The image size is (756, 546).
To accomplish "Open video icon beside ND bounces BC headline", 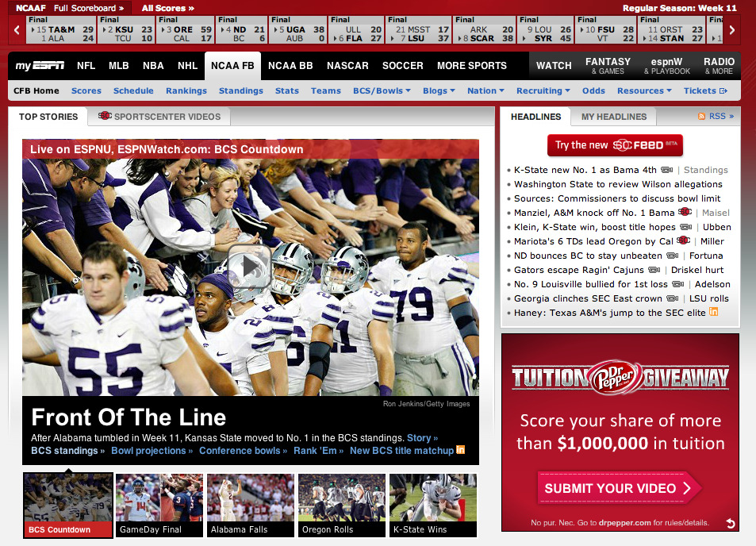I will (x=673, y=256).
